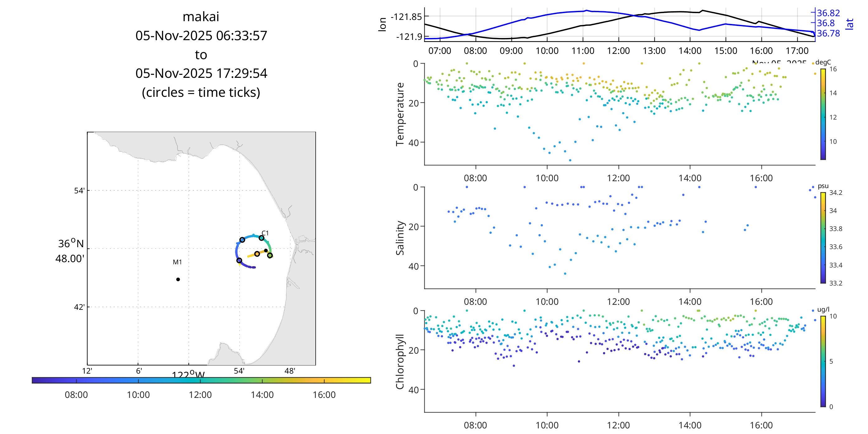868x434 pixels.
Task: Click the M1 text label on the map
Action: [x=177, y=262]
